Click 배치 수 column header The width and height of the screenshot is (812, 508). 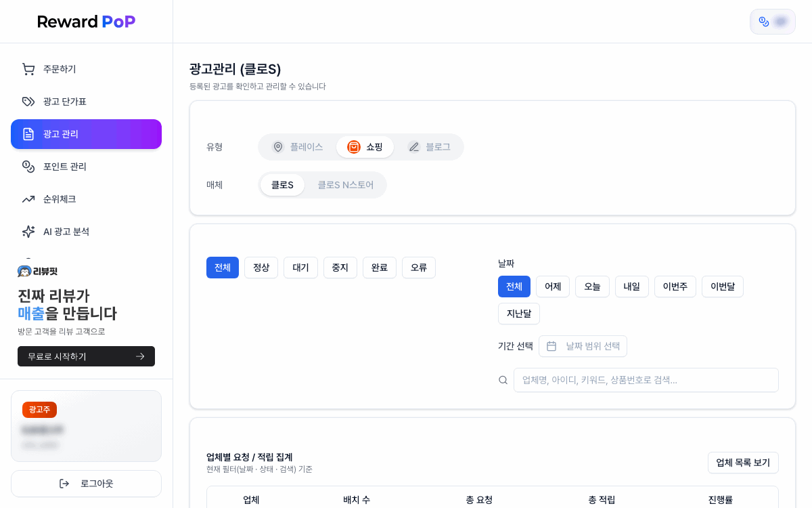click(357, 500)
